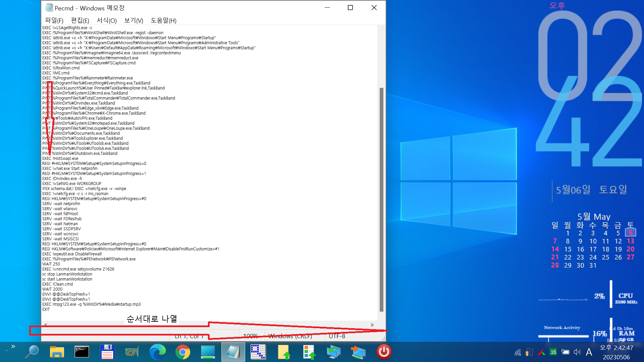The image size is (644, 362).
Task: Click the red-green triangle tray icon
Action: coord(541,352)
